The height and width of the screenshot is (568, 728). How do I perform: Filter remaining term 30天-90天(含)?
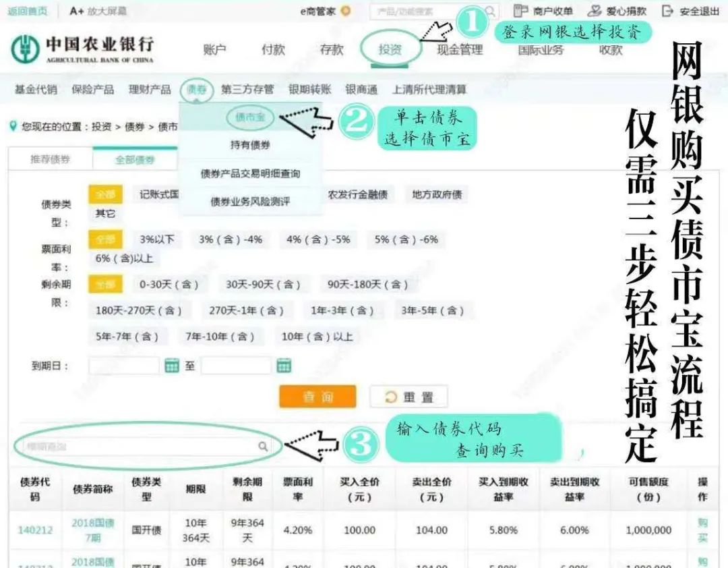coord(263,284)
